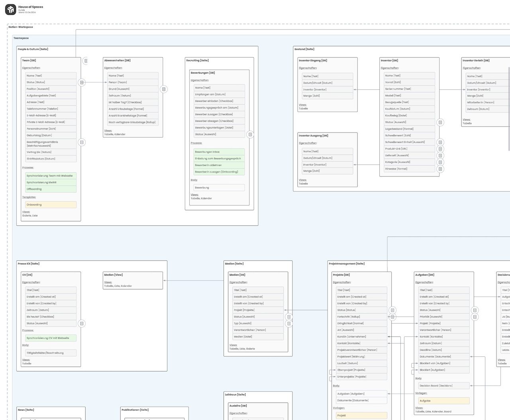Click the icon next to Inventar Kategorie
510x420 pixels.
(440, 162)
